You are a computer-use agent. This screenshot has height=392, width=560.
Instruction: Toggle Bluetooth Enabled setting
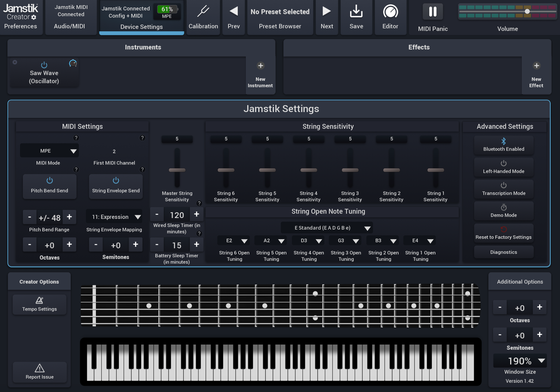pos(503,145)
